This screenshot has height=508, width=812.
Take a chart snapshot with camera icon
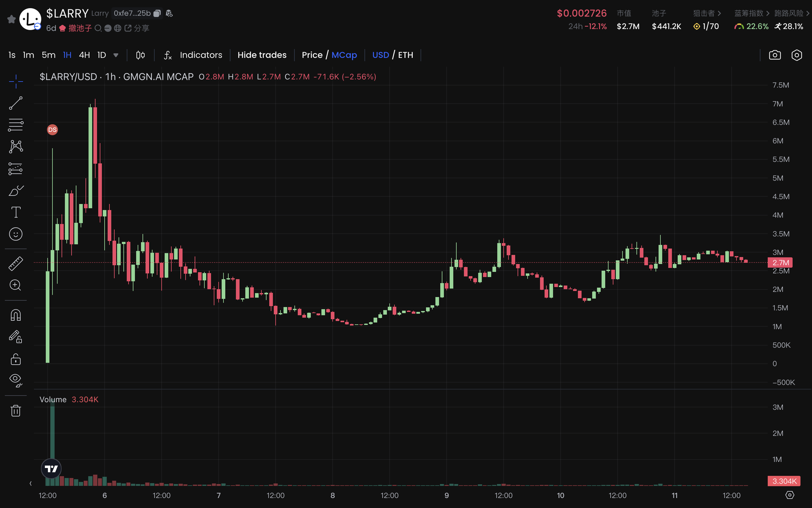pyautogui.click(x=775, y=55)
